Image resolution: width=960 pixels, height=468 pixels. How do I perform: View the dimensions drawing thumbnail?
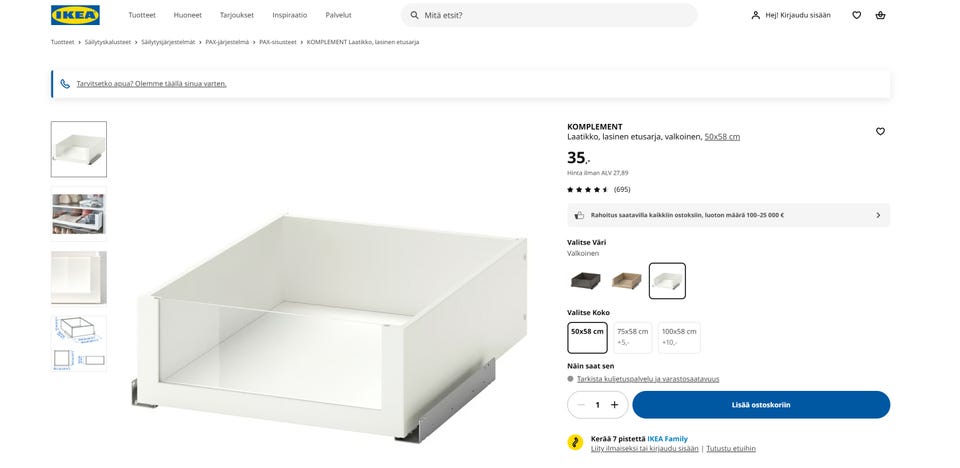click(78, 344)
